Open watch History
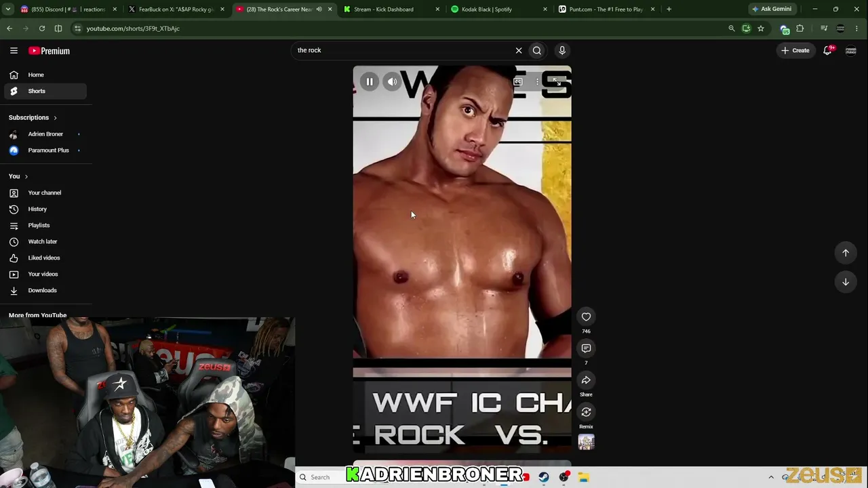 click(x=45, y=209)
